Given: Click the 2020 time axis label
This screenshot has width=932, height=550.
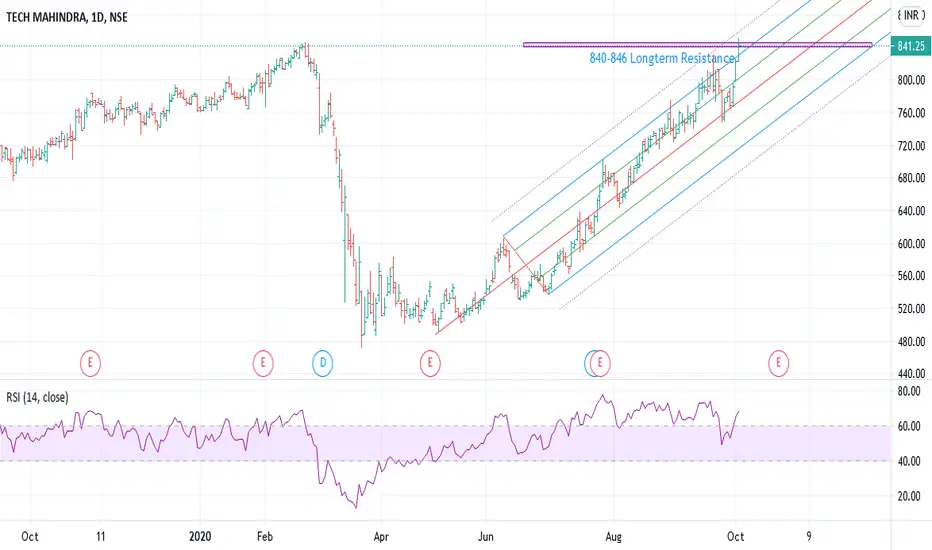Looking at the screenshot, I should [200, 536].
